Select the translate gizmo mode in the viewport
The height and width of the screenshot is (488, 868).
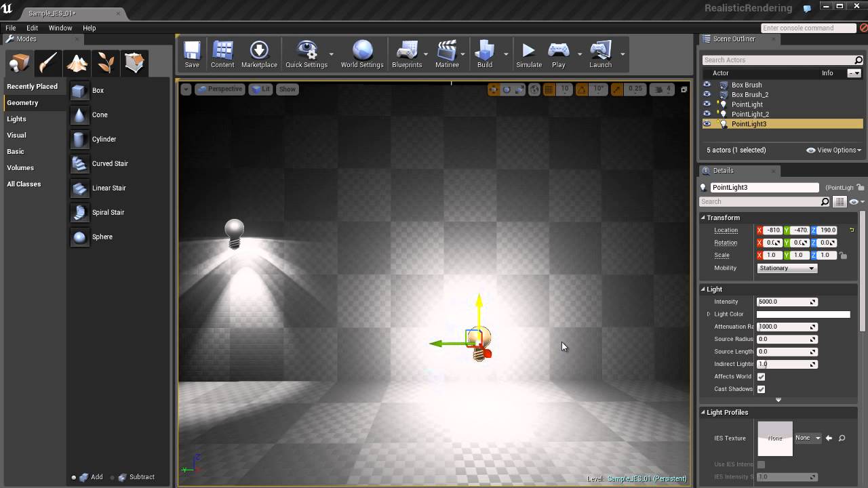click(494, 89)
